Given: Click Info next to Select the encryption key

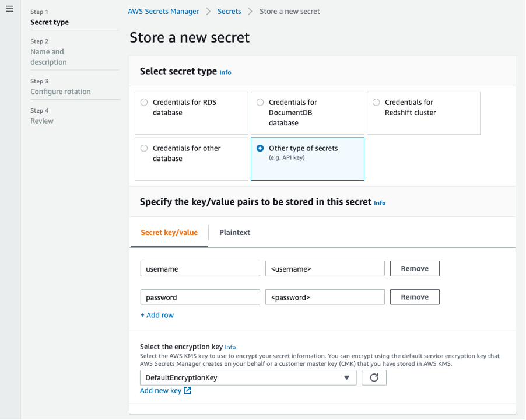Looking at the screenshot, I should click(230, 347).
